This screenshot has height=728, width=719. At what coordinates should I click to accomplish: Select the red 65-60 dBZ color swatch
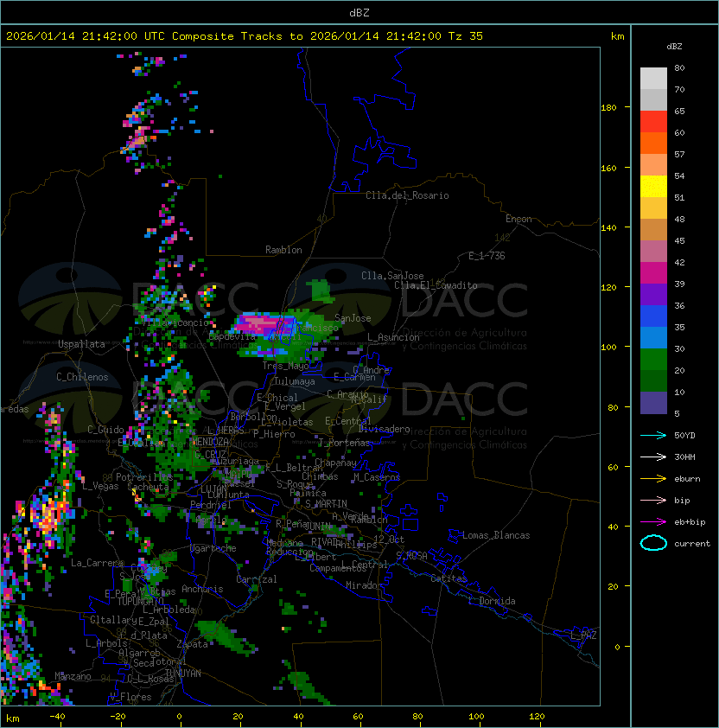(653, 122)
